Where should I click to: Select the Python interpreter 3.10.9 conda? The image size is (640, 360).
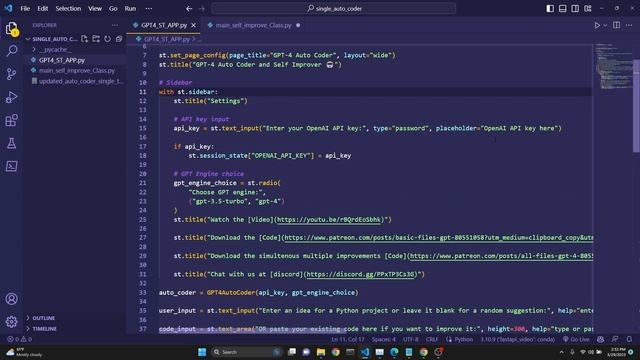point(517,339)
